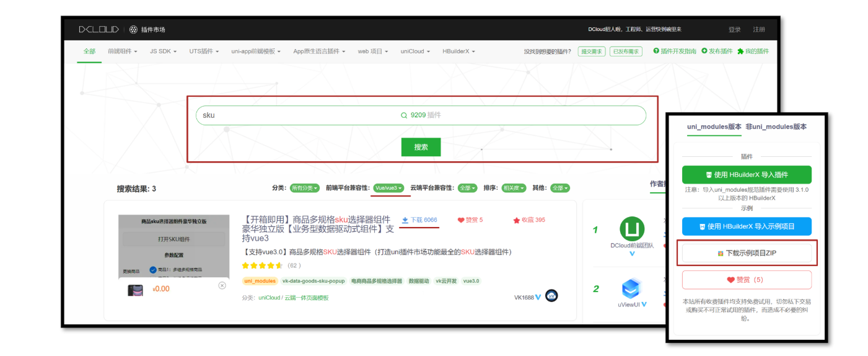This screenshot has height=356, width=868.
Task: Click the VK1688 author name
Action: click(524, 298)
